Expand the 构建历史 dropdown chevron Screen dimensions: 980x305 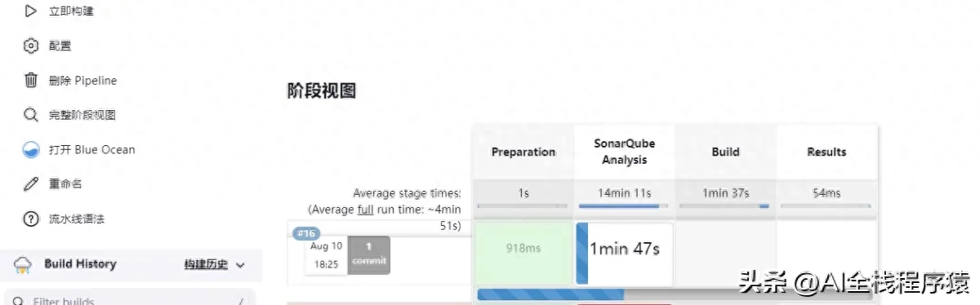240,265
